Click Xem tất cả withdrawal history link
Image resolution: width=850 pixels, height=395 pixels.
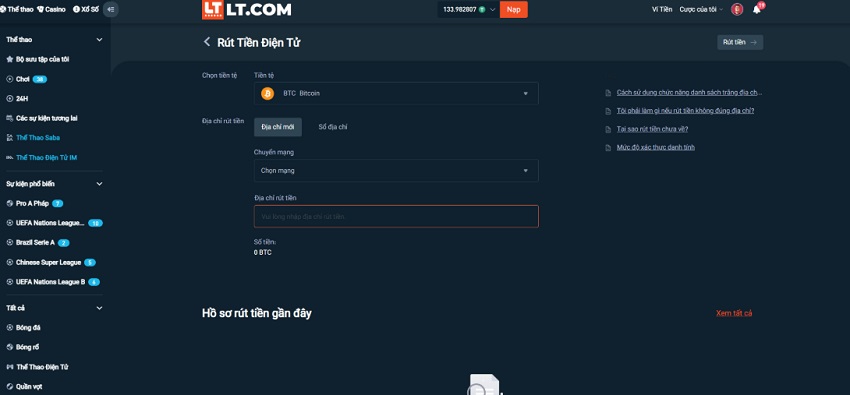click(734, 313)
